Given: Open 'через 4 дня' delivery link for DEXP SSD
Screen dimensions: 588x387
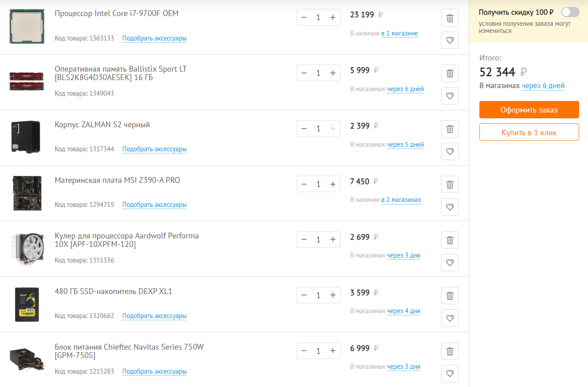Looking at the screenshot, I should click(x=403, y=311).
